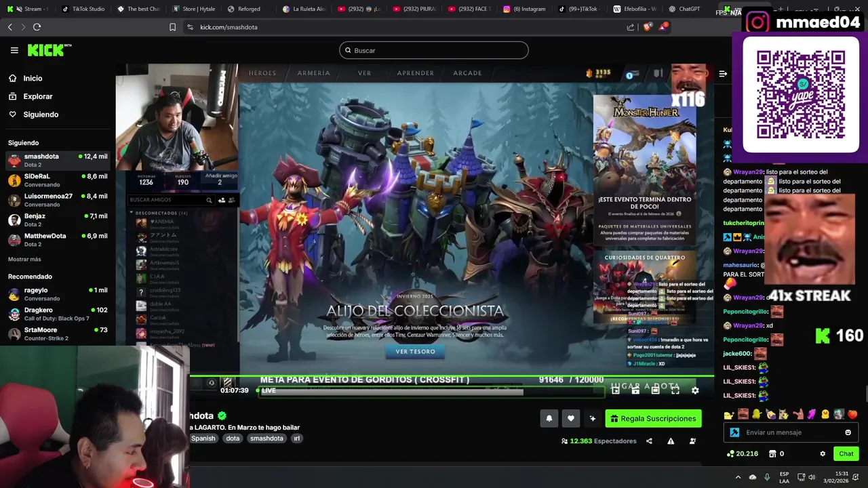Click report warning triangle icon
Image resolution: width=868 pixels, height=488 pixels.
click(x=671, y=441)
